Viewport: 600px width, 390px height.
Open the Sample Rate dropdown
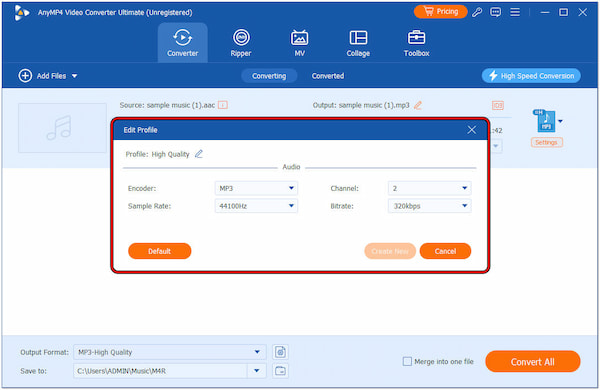[x=256, y=206]
